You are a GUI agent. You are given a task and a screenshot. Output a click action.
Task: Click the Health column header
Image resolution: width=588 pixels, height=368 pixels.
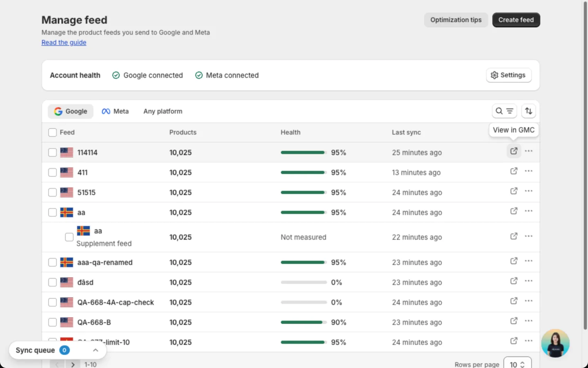pyautogui.click(x=290, y=132)
